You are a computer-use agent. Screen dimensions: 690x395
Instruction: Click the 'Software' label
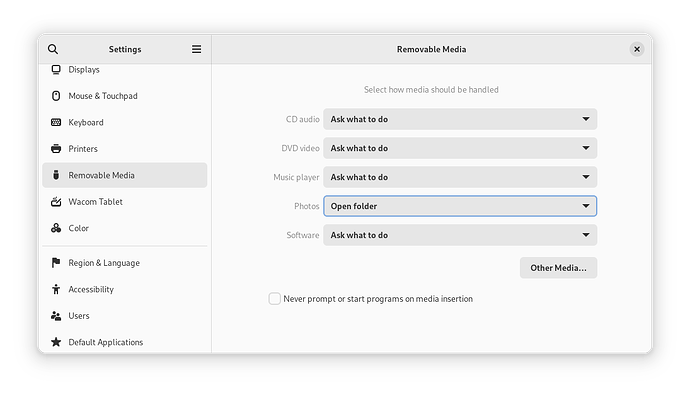[303, 235]
